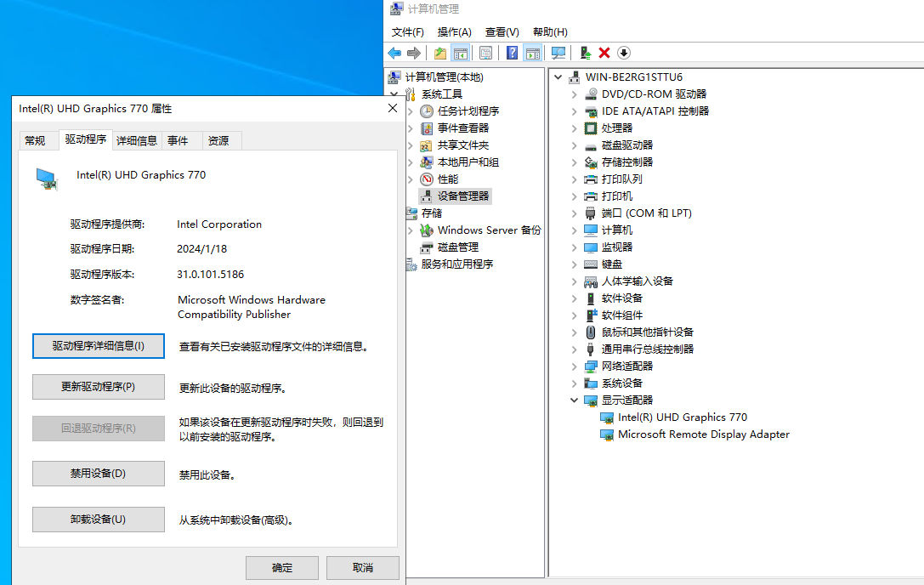Scan for hardware changes icon
The image size is (924, 585).
pos(558,53)
